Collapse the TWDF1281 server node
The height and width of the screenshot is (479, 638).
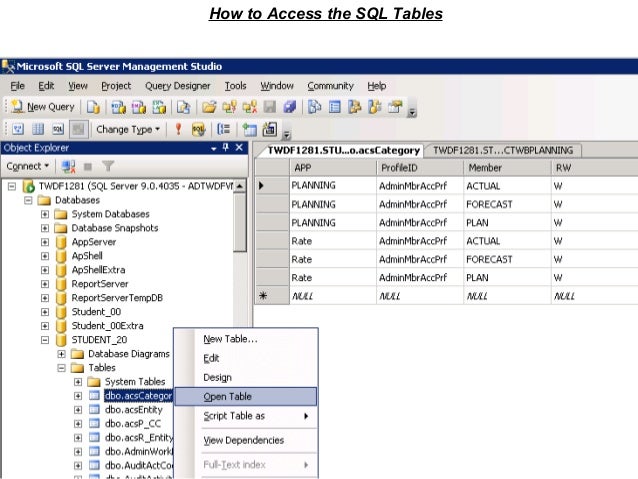click(x=12, y=186)
